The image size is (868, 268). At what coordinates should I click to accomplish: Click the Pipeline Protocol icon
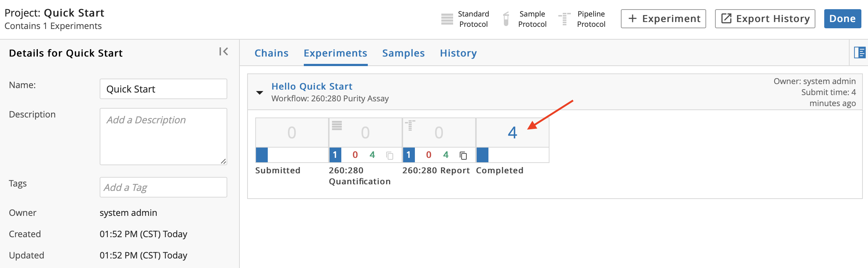pyautogui.click(x=565, y=19)
